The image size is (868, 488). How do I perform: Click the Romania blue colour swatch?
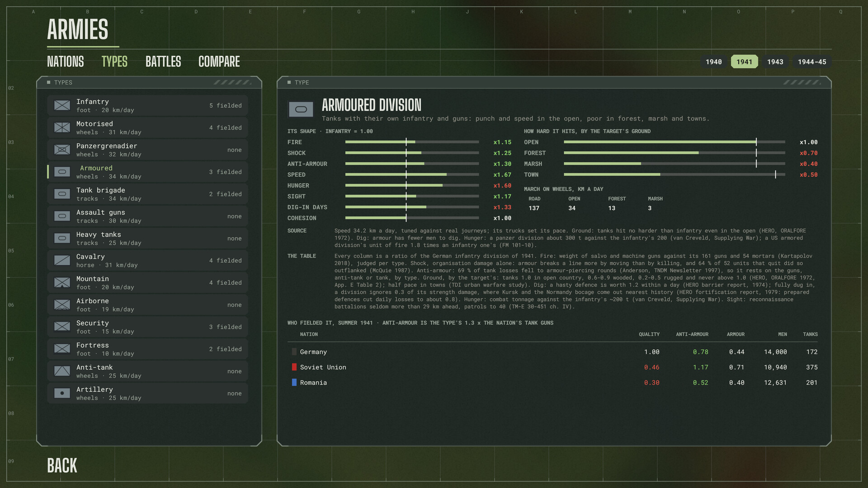[294, 382]
